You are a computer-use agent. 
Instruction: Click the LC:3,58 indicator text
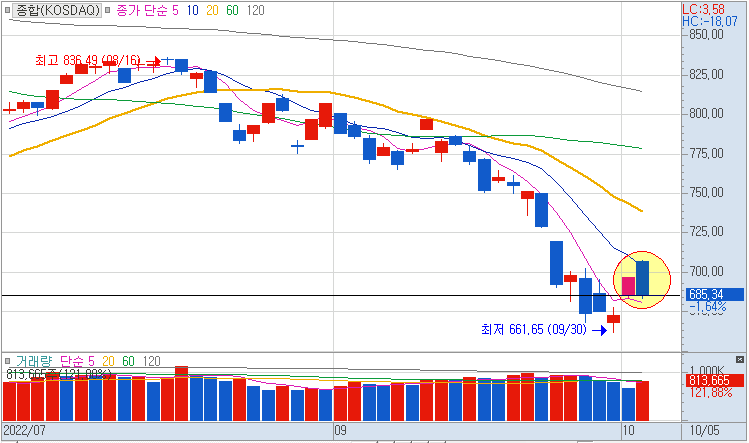pos(703,9)
